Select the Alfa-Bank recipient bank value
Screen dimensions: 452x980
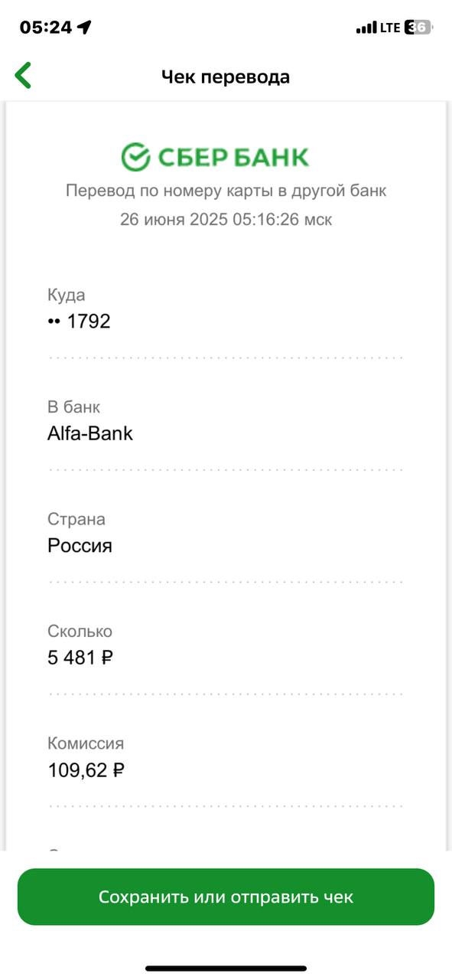(x=90, y=433)
